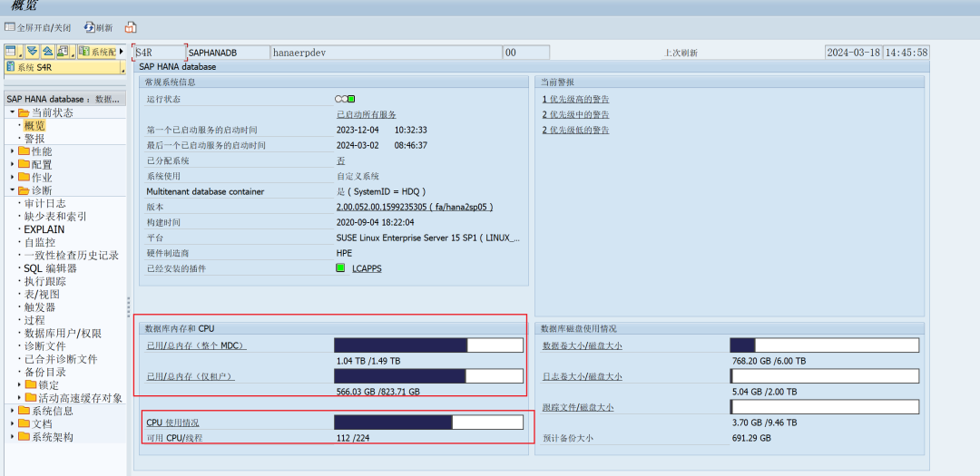Screen dimensions: 980x476
Task: Expand the 作业 folder
Action: tap(13, 178)
